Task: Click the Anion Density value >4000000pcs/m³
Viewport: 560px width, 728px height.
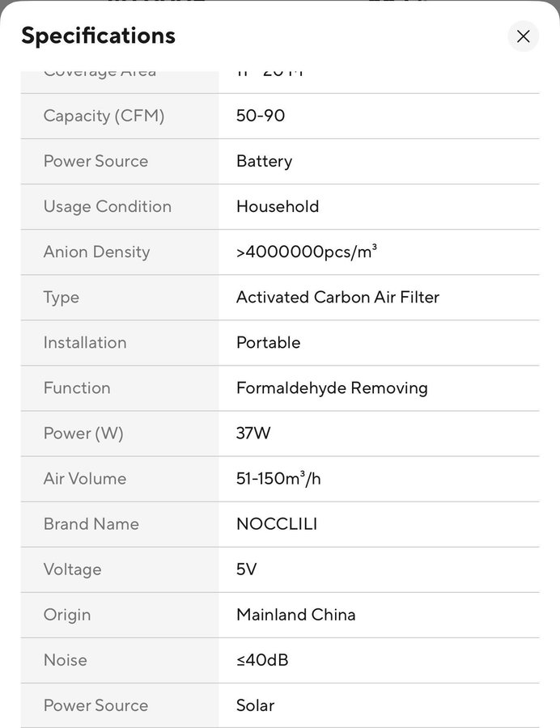Action: pos(307,252)
